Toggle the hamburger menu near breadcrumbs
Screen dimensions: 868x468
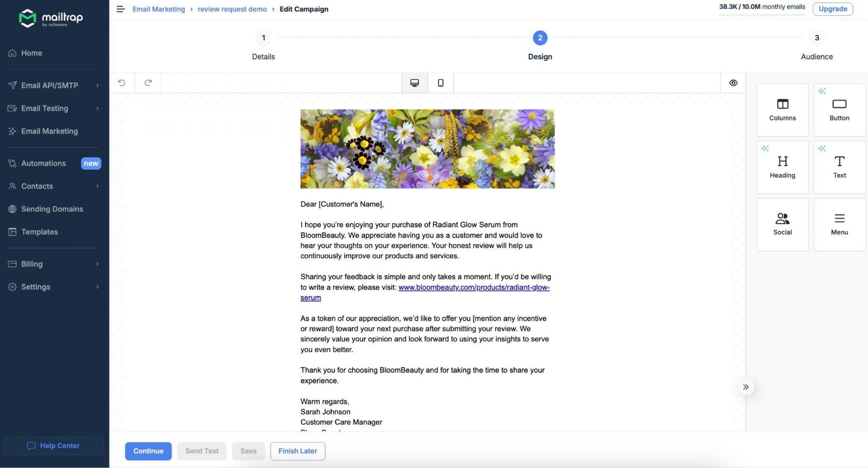point(120,9)
